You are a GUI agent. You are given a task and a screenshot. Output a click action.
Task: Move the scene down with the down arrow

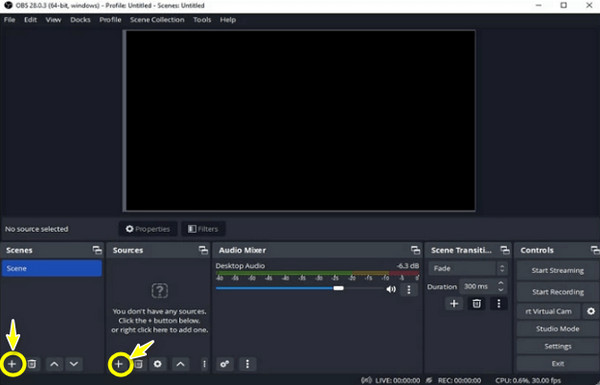click(x=74, y=364)
